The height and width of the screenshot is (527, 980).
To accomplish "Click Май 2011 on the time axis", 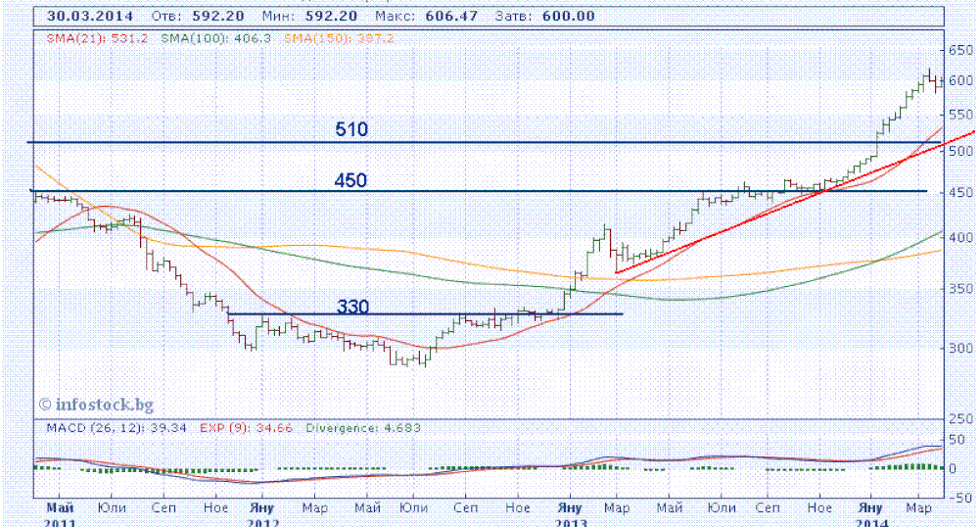I will pos(61,515).
